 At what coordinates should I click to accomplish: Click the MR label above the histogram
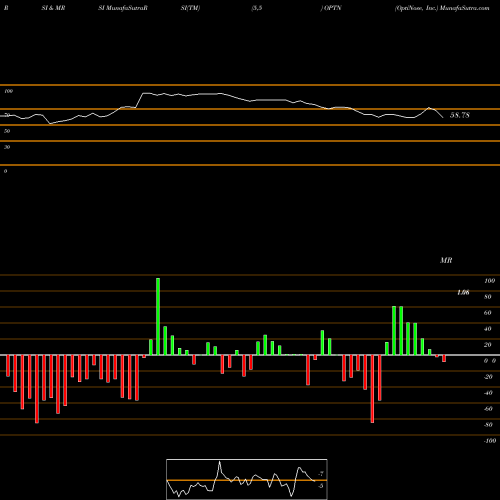446,260
